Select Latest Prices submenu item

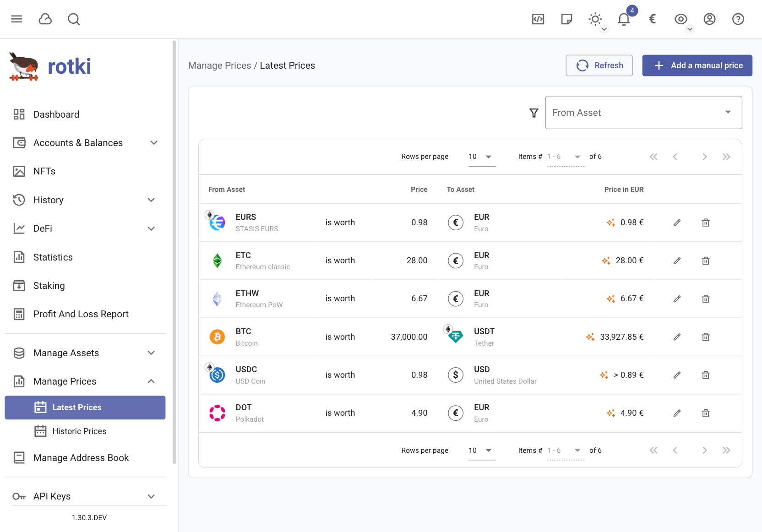(85, 407)
